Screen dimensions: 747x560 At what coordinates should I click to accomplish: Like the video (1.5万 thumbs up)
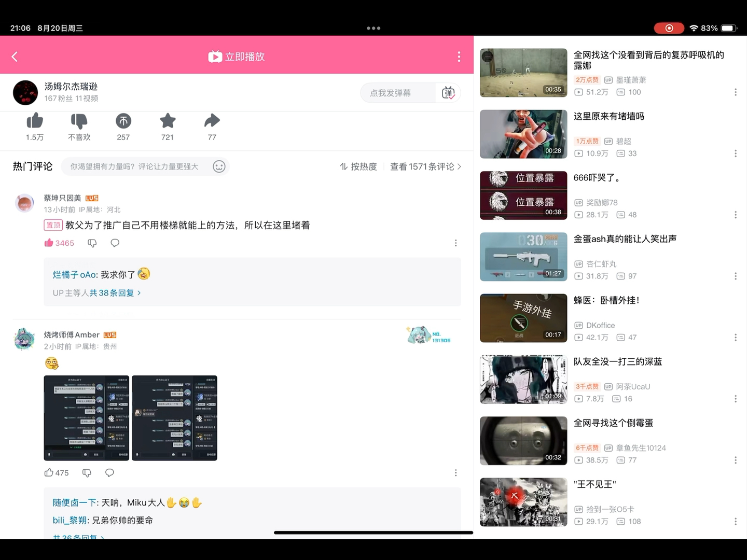35,121
